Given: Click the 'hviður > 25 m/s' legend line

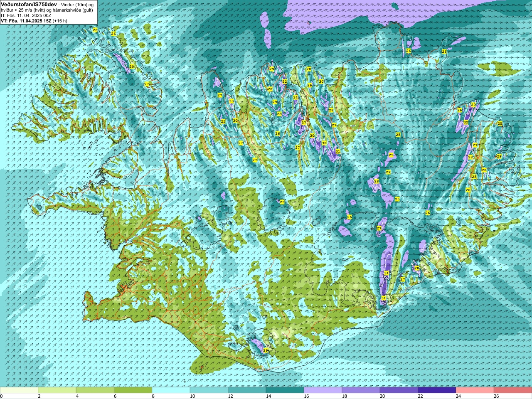Looking at the screenshot, I should click(x=47, y=10).
